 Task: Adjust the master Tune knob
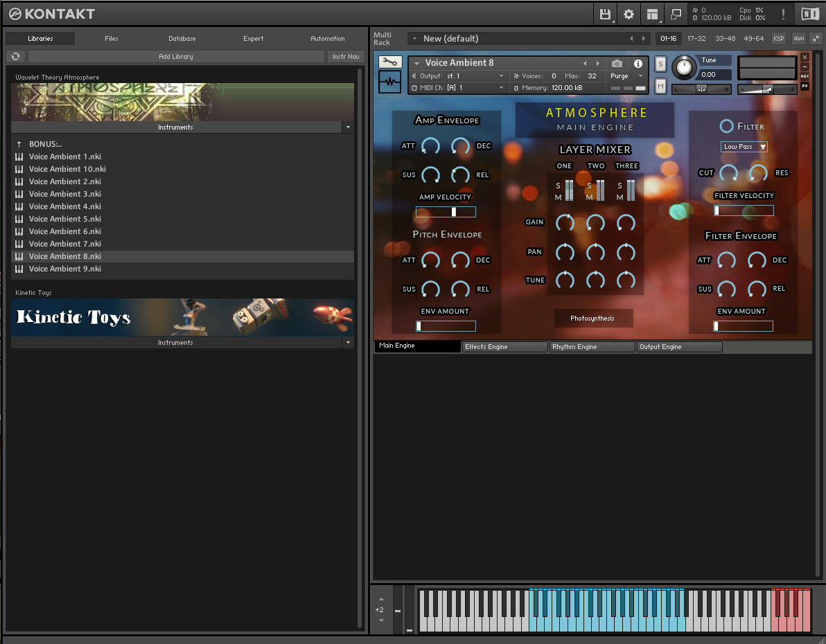pyautogui.click(x=684, y=67)
